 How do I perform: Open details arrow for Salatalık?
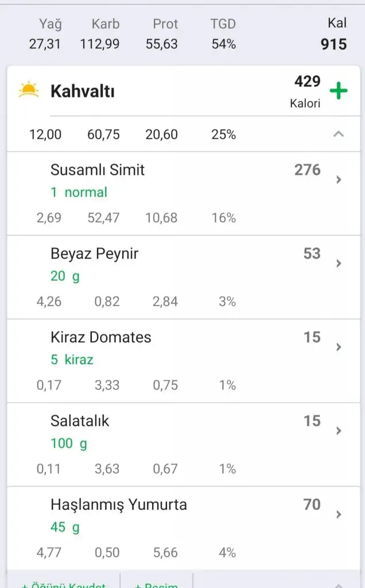(339, 431)
